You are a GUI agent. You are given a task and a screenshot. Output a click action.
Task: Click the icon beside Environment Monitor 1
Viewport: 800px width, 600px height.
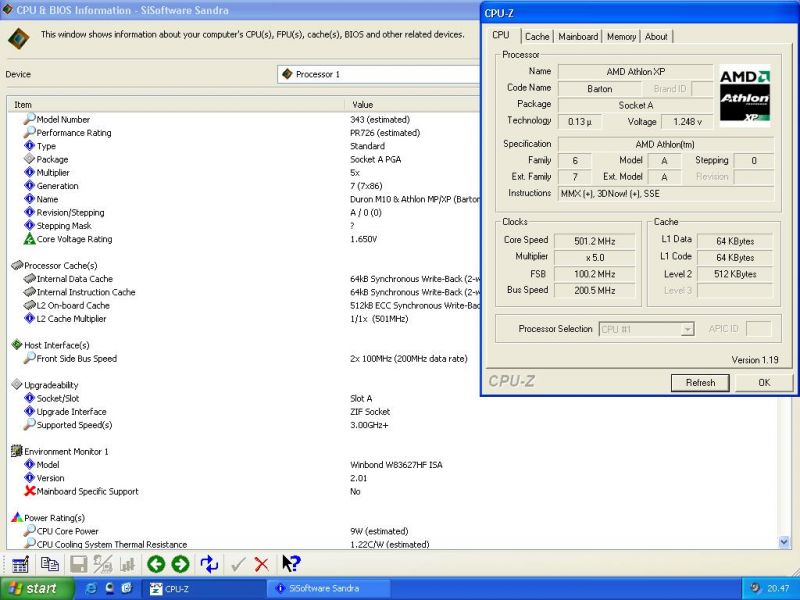(x=17, y=451)
